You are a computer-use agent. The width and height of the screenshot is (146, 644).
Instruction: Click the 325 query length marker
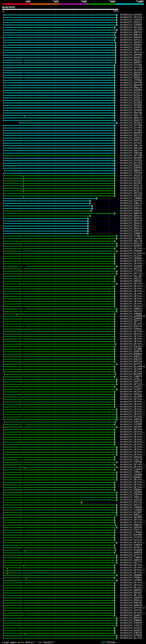[x=115, y=11]
